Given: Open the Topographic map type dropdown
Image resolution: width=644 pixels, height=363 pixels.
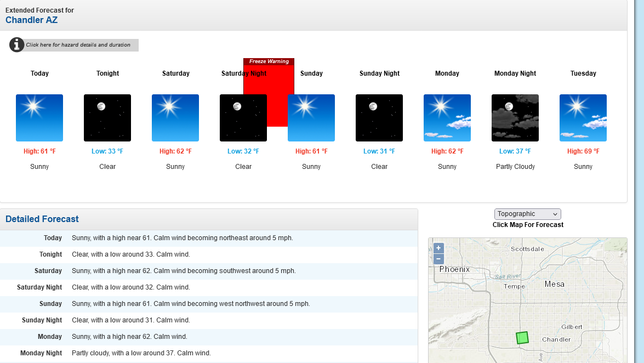Looking at the screenshot, I should click(527, 214).
